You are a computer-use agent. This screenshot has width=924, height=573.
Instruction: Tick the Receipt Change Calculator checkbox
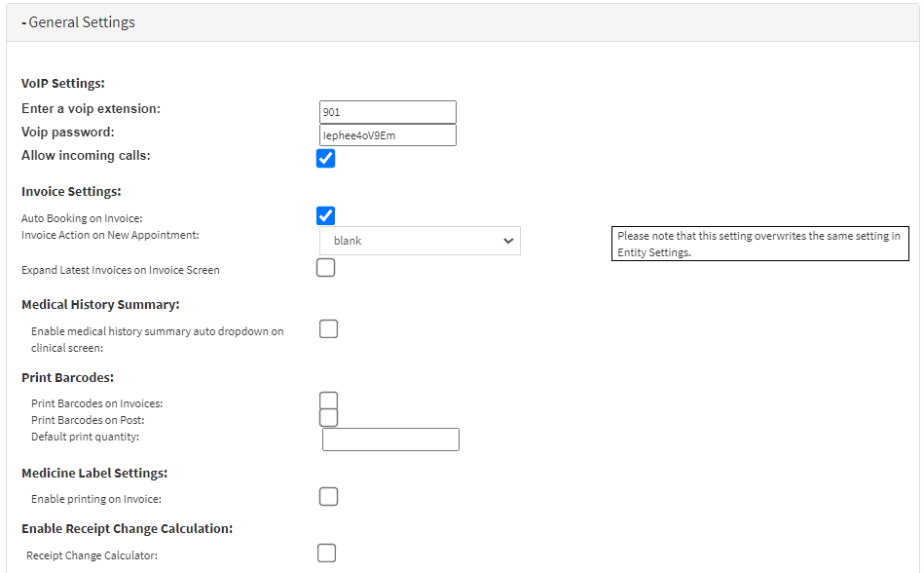coord(327,554)
